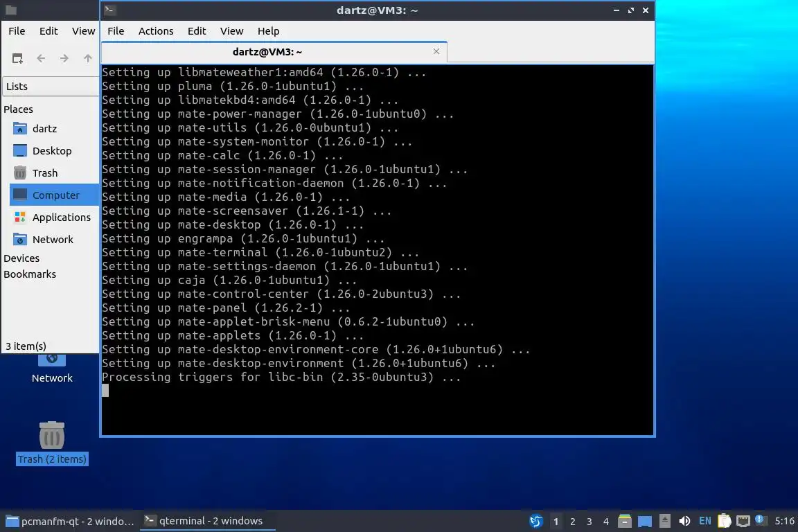Go up one folder in file manager
Image resolution: width=798 pixels, height=532 pixels.
[87, 59]
